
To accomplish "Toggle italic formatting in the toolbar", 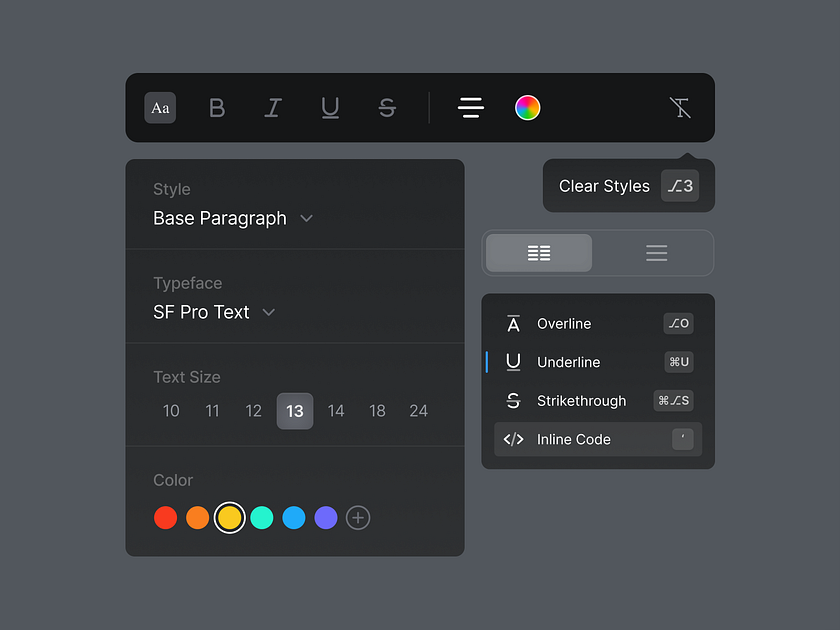I will [273, 108].
